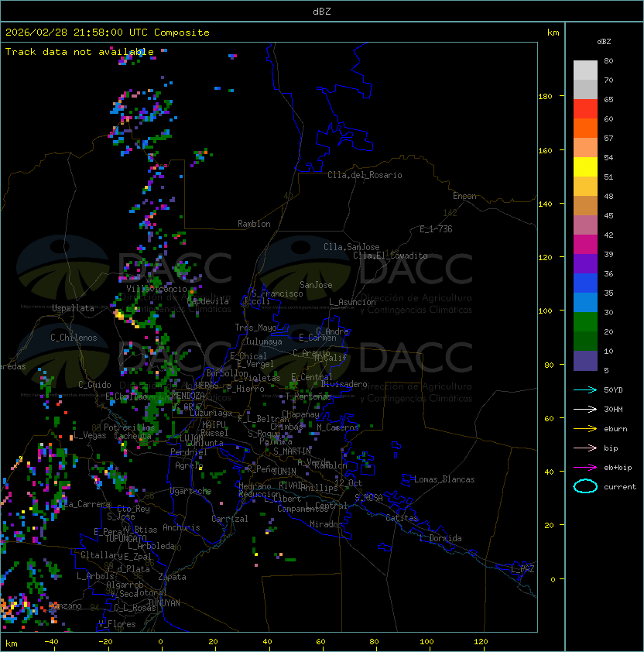Click the red swatch between 65 and 60
Screen dimensions: 644x652
(x=585, y=109)
